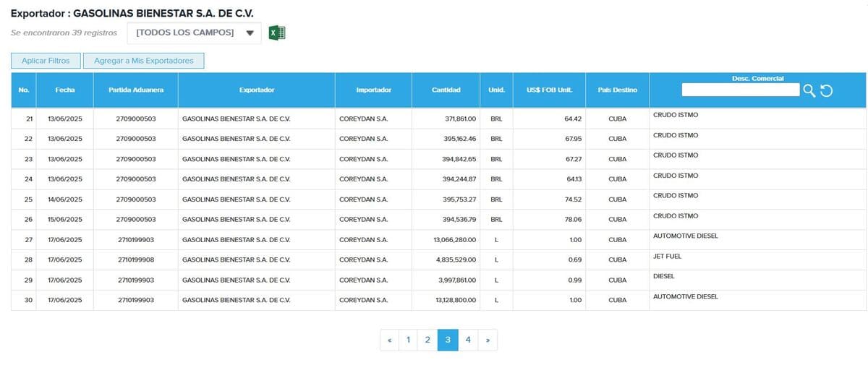The width and height of the screenshot is (868, 365).
Task: Click the Exportador column header
Action: pyautogui.click(x=257, y=90)
